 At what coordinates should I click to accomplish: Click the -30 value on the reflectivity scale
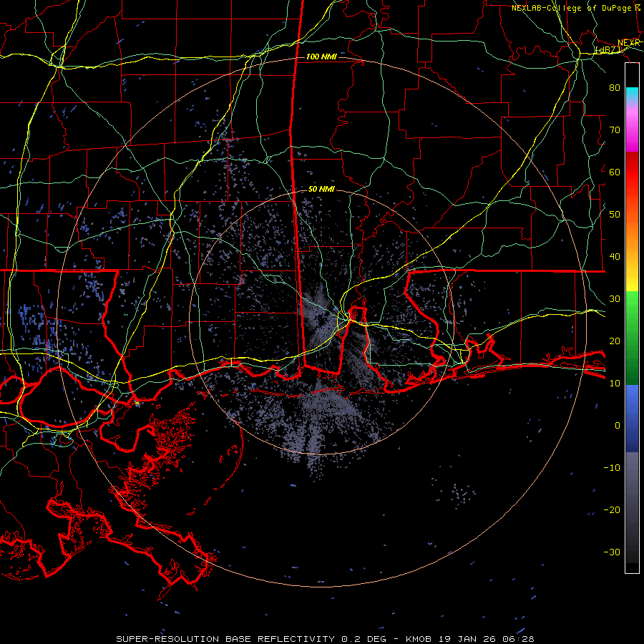coord(612,552)
